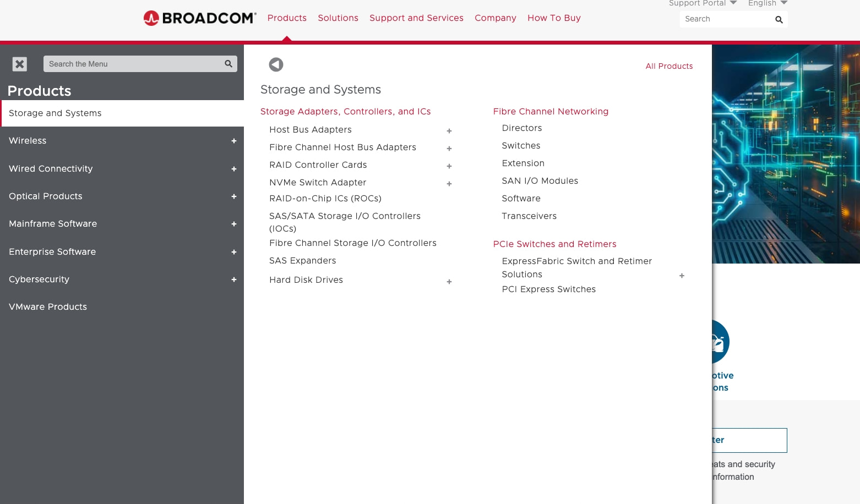
Task: Open the Support Portal dropdown
Action: point(703,3)
